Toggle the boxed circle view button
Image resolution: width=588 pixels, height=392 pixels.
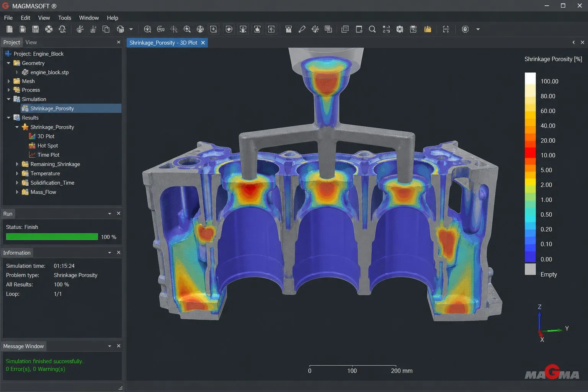(x=229, y=29)
